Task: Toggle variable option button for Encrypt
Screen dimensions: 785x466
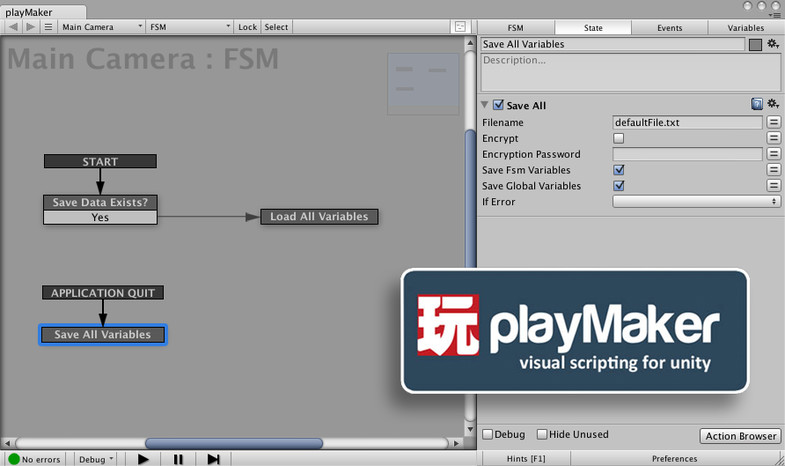Action: coord(773,138)
